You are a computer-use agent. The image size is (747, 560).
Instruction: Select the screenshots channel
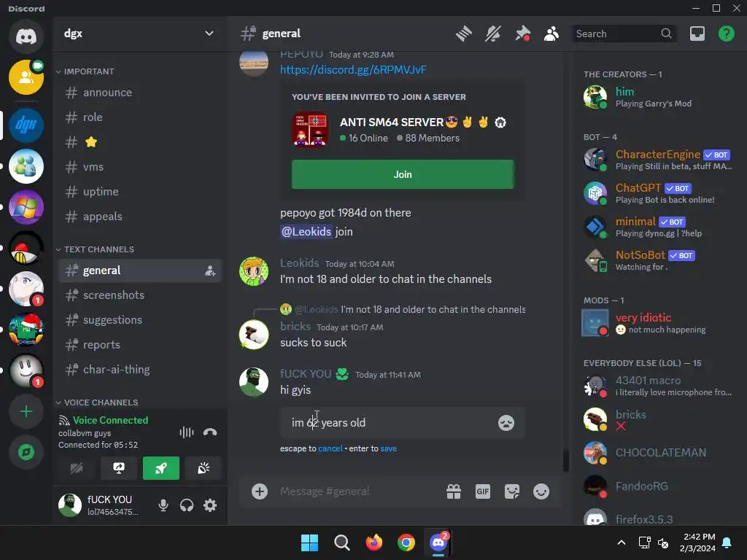pos(140,295)
